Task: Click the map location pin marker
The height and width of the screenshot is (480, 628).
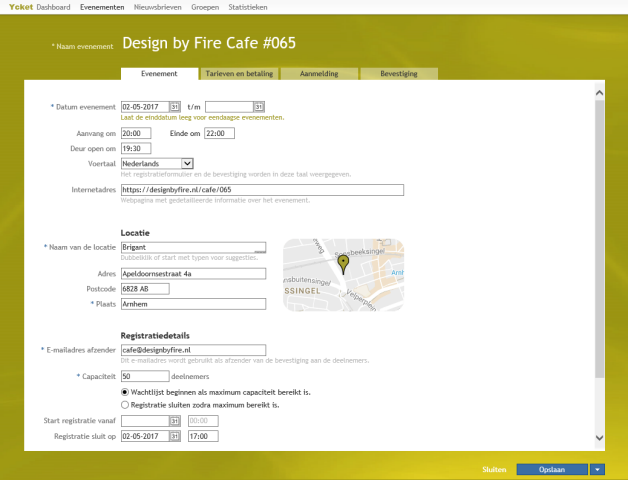Action: pyautogui.click(x=344, y=263)
